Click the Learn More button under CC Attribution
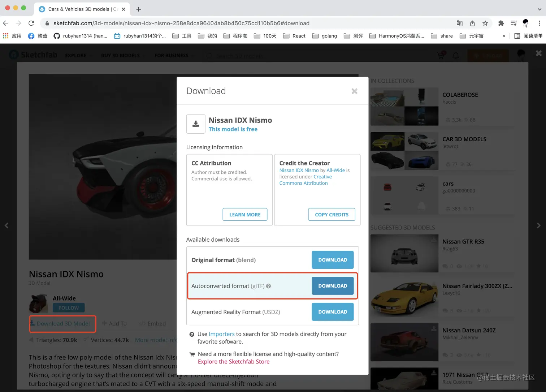This screenshot has width=546, height=392. click(245, 215)
